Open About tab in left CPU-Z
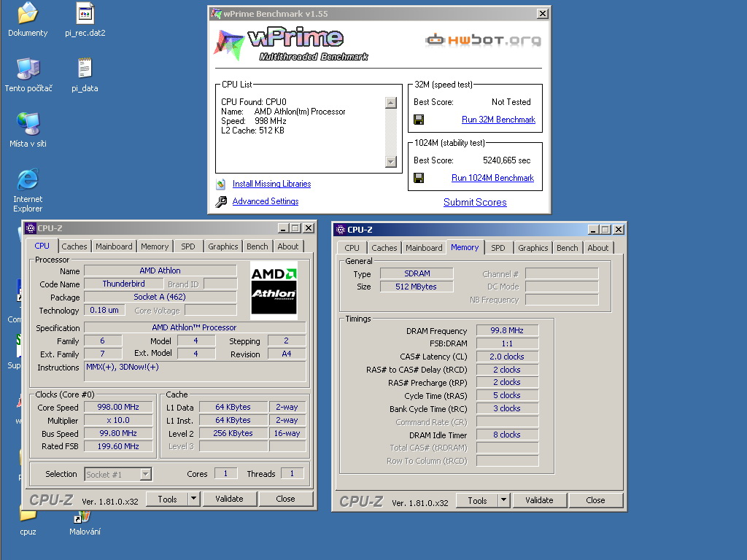Image resolution: width=747 pixels, height=560 pixels. pos(287,246)
